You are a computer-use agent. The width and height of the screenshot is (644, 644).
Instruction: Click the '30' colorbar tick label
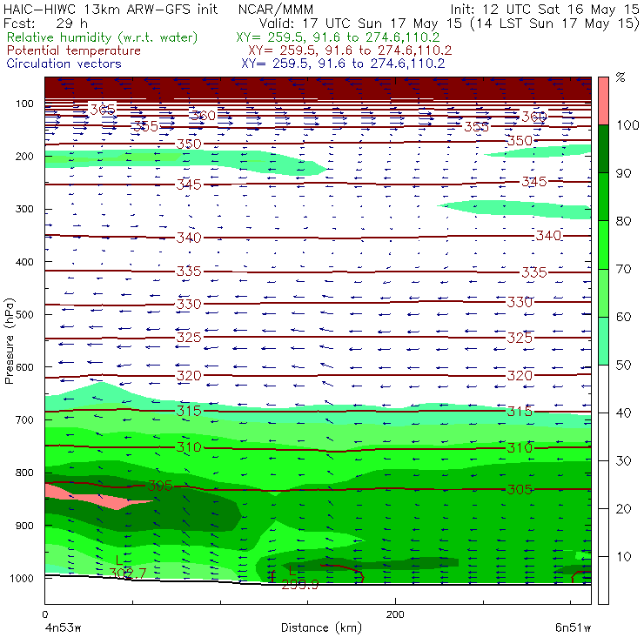pos(623,461)
